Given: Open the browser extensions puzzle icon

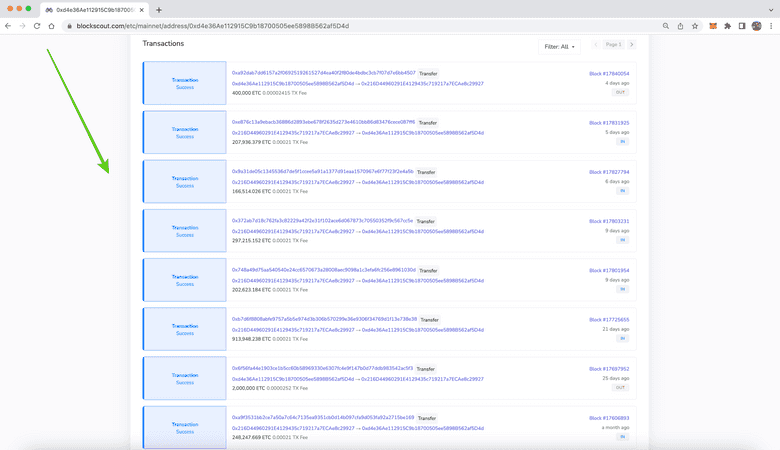Looking at the screenshot, I should coord(727,25).
